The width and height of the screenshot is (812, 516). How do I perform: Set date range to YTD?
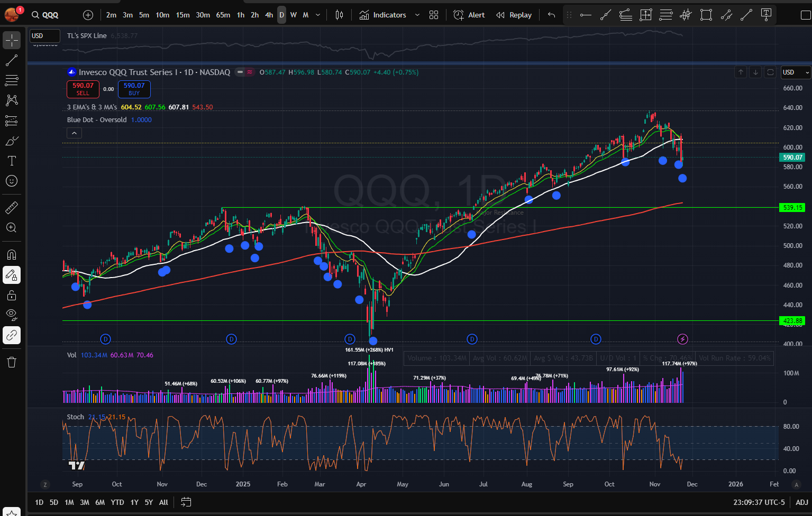[117, 502]
